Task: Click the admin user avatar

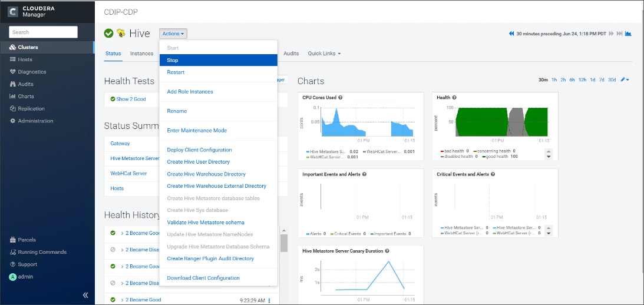Action: point(13,277)
